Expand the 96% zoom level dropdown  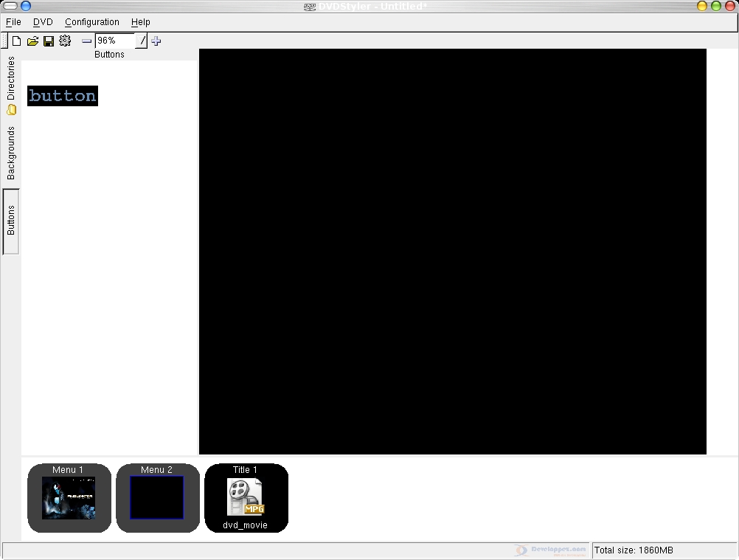coord(142,41)
